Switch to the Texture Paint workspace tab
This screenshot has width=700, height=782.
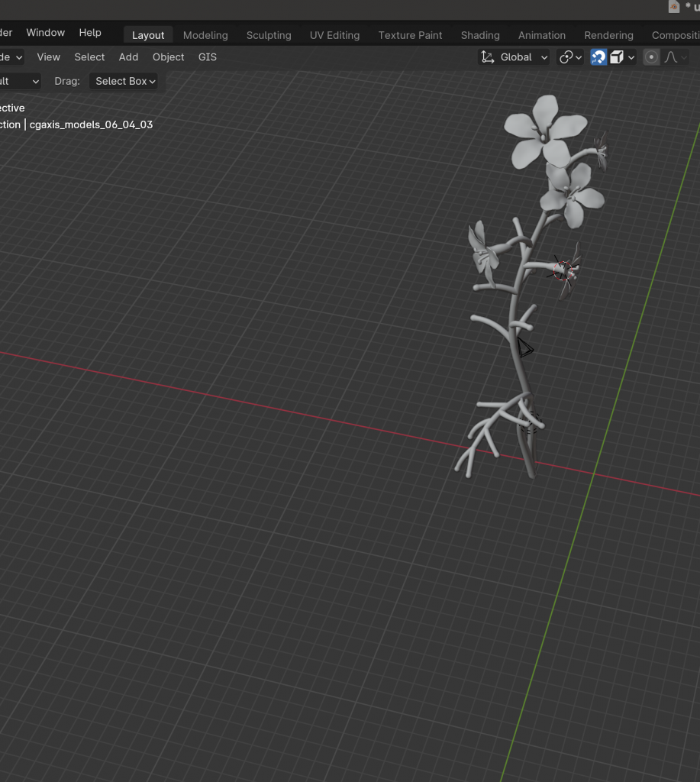(410, 35)
